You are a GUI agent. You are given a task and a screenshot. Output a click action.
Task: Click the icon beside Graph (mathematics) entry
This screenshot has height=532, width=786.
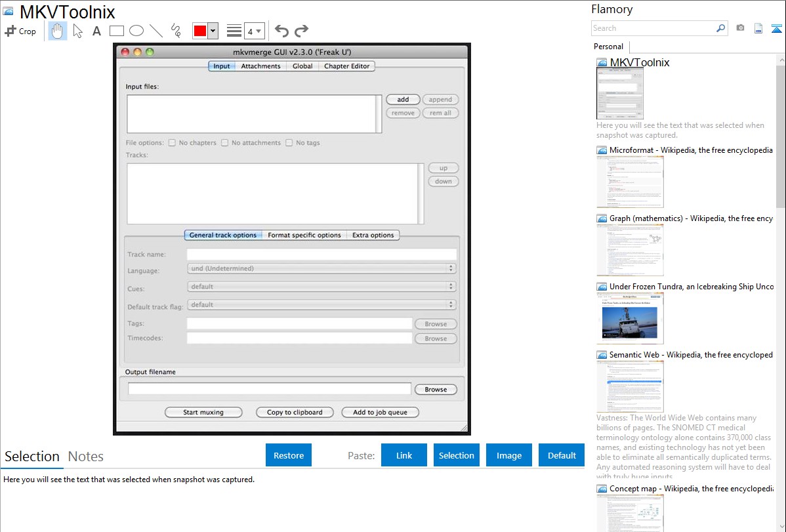point(602,218)
